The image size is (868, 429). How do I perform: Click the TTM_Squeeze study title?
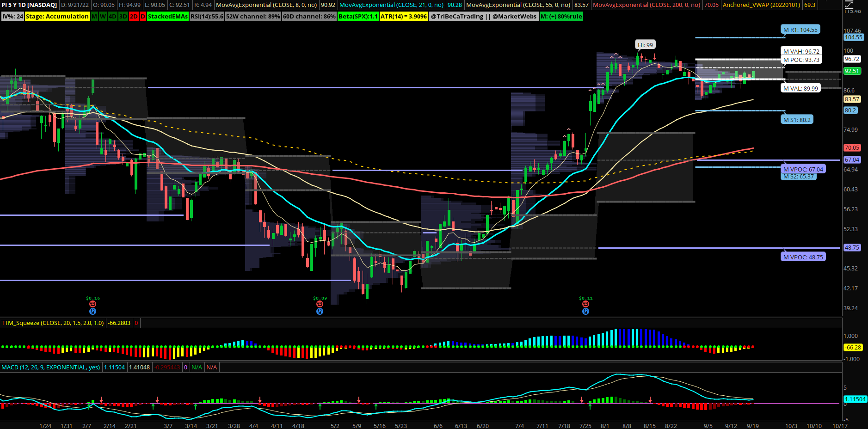53,323
